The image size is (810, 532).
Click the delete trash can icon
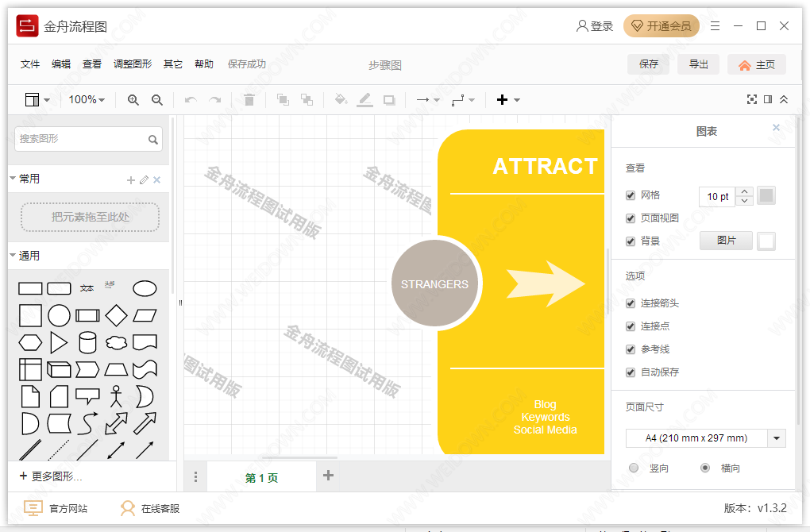(x=249, y=100)
